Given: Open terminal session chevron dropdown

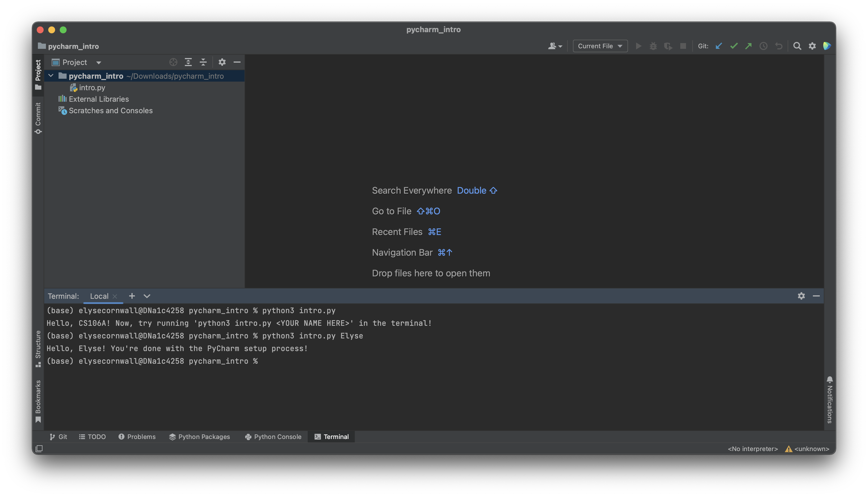Looking at the screenshot, I should (x=147, y=296).
